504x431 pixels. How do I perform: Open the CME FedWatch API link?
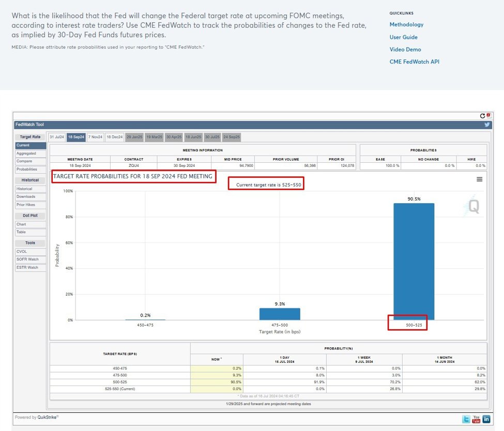pos(414,61)
